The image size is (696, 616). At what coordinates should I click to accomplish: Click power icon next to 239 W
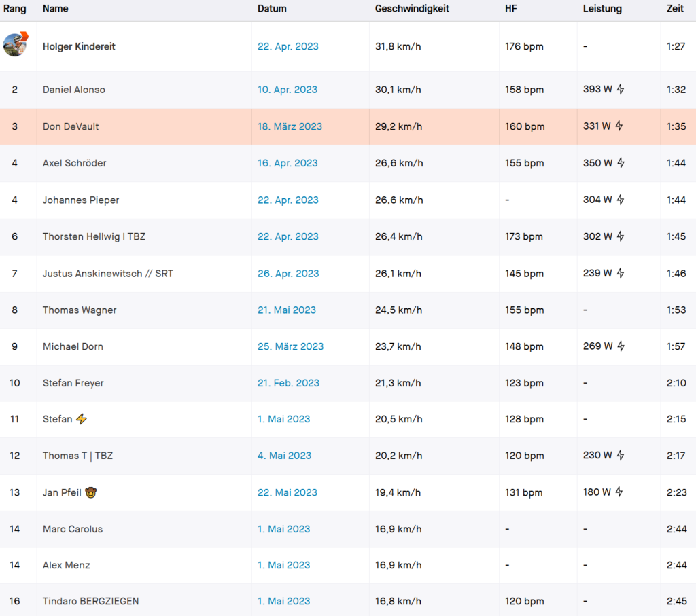[619, 272]
